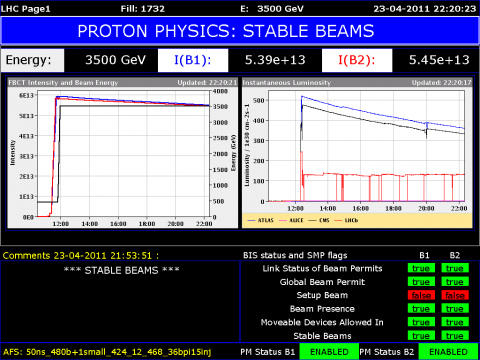Screen dimensions: 480x360
Task: Select the PROTON PHYSICS: STABLE BEAMS banner
Action: pos(240,31)
